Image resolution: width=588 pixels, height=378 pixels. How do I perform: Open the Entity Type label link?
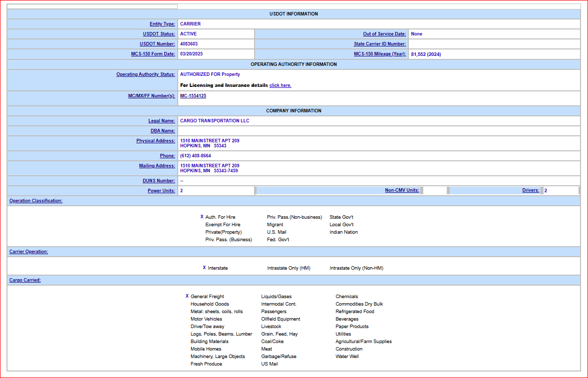coord(162,24)
